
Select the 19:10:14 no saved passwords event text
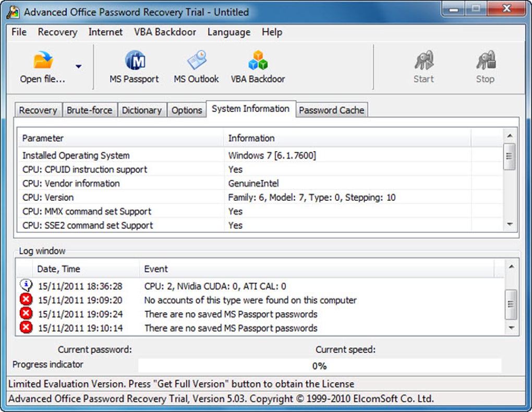click(x=231, y=328)
